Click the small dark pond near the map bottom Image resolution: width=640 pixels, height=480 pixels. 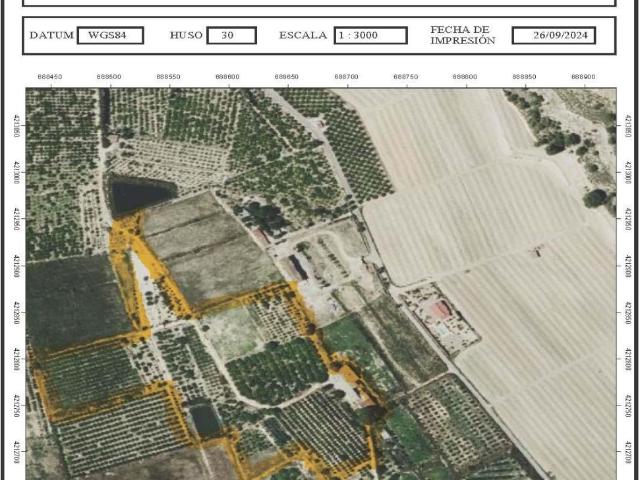coord(204,420)
